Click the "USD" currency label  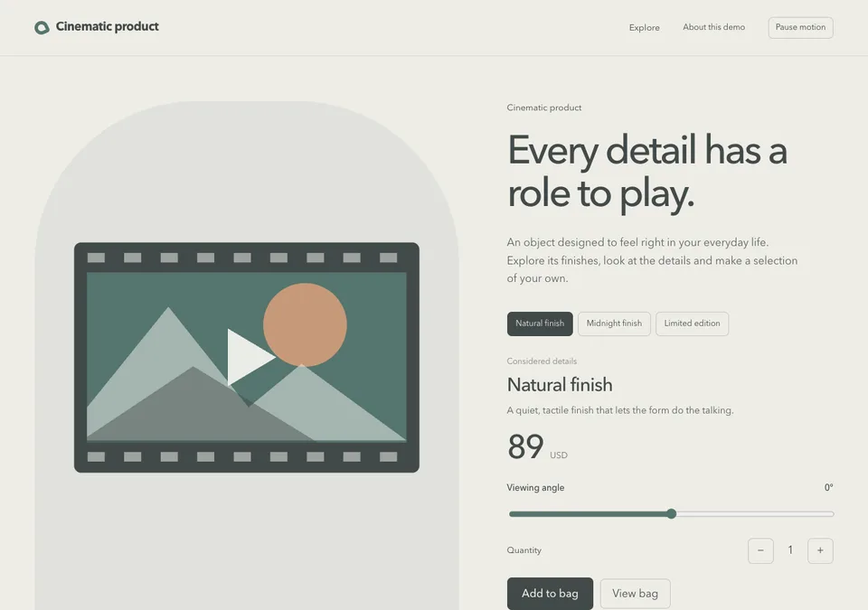pyautogui.click(x=559, y=455)
